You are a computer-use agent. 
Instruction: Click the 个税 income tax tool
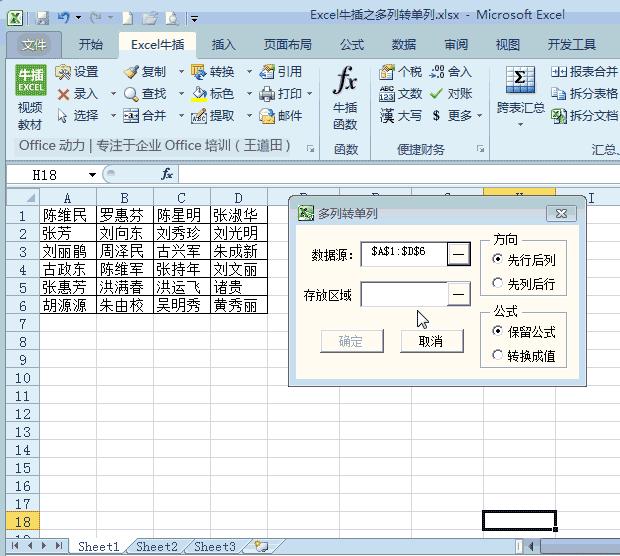[401, 72]
